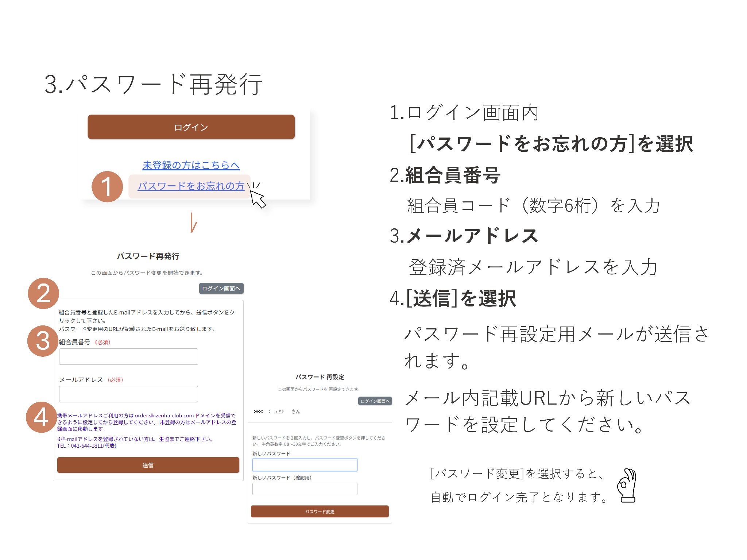Image resolution: width=747 pixels, height=560 pixels.
Task: Focus the メールアドレス input field
Action: 128,394
